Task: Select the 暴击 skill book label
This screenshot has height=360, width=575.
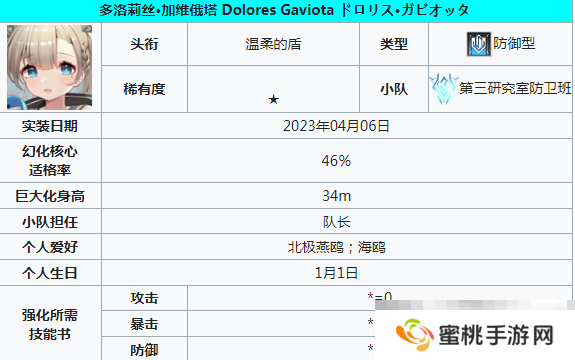Action: tap(144, 324)
